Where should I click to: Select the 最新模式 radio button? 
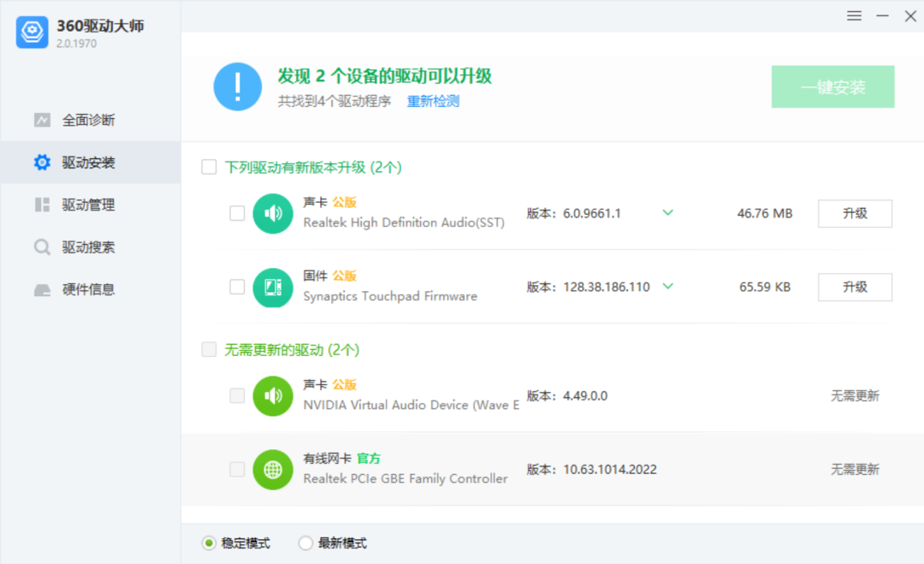coord(305,543)
